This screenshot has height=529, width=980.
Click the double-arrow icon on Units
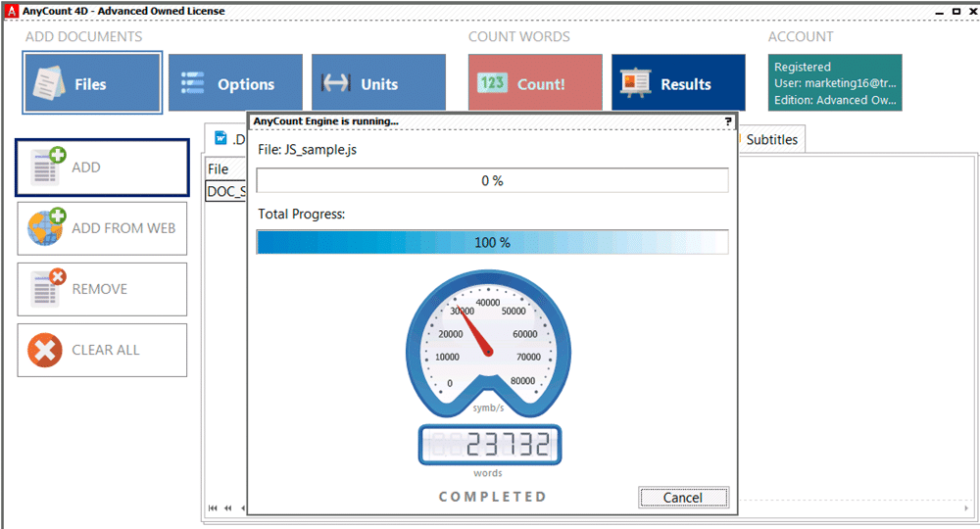(x=335, y=82)
